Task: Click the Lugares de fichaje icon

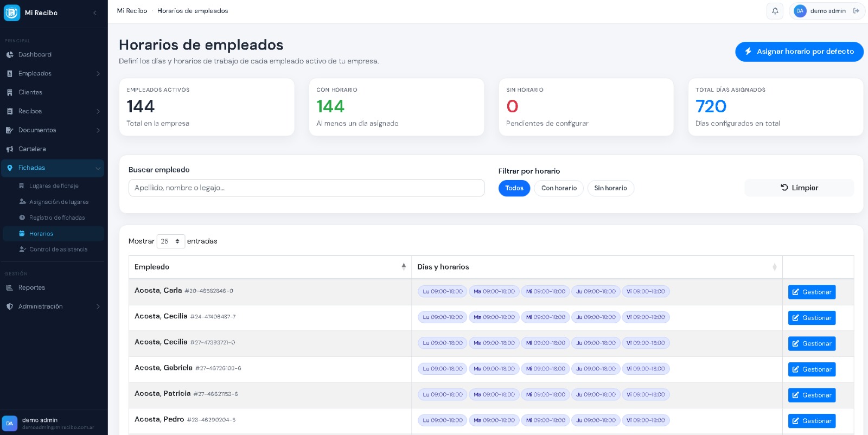Action: 22,186
